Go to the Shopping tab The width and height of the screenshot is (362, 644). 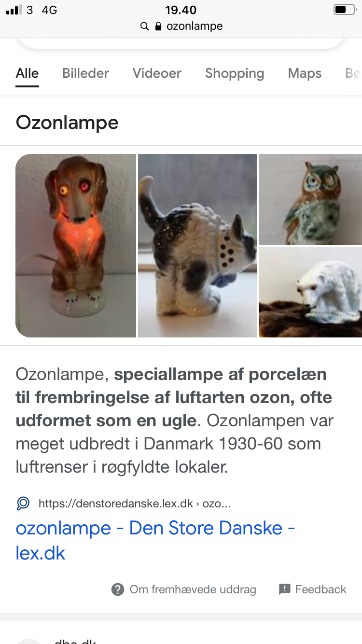(235, 74)
